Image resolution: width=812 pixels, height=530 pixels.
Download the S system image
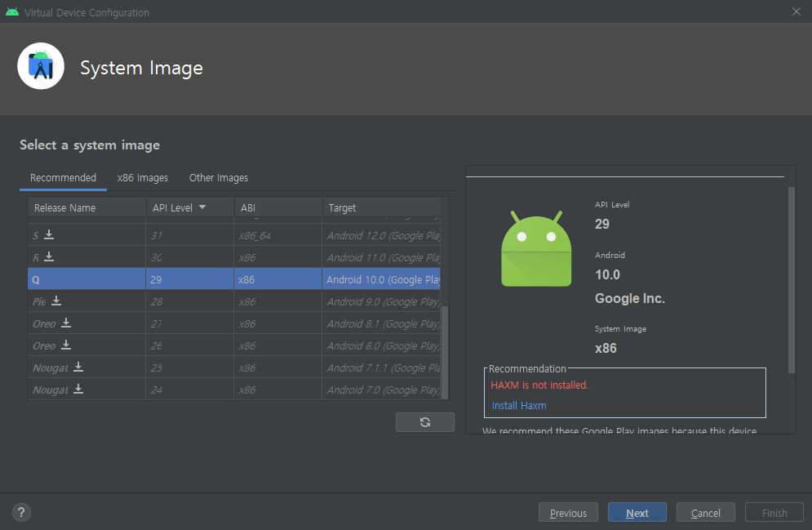pyautogui.click(x=49, y=234)
